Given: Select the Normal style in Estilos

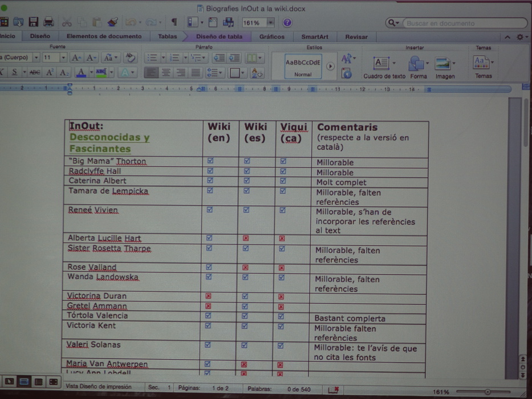Looking at the screenshot, I should pos(303,67).
